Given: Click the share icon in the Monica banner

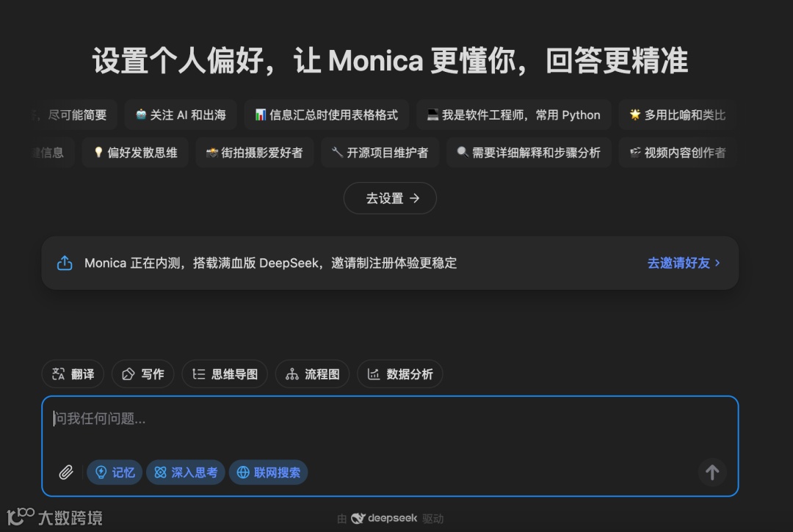Looking at the screenshot, I should click(65, 263).
